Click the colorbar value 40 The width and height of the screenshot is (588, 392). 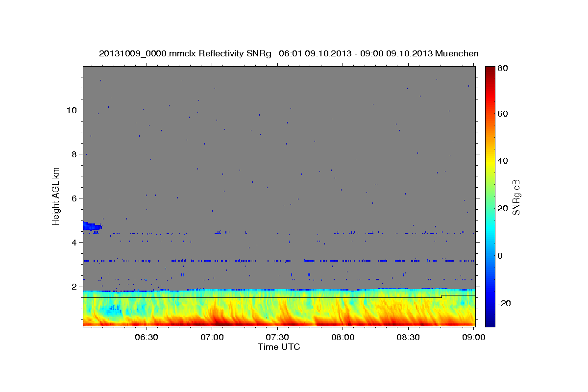click(503, 161)
